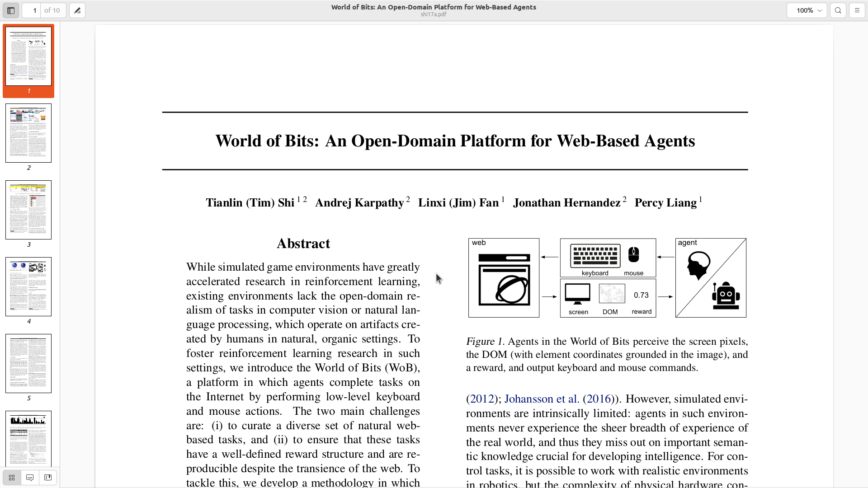This screenshot has width=868, height=488.
Task: Switch sidebar to thumbnails grid view
Action: tap(12, 478)
